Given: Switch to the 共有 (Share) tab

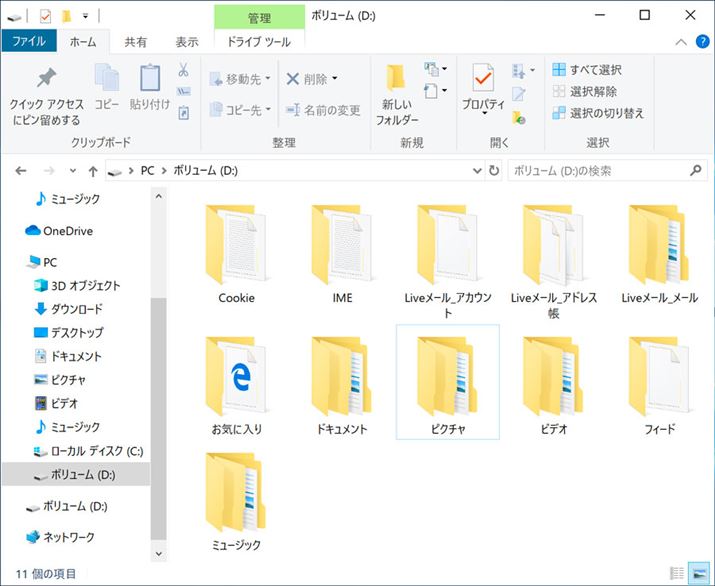Looking at the screenshot, I should 136,42.
